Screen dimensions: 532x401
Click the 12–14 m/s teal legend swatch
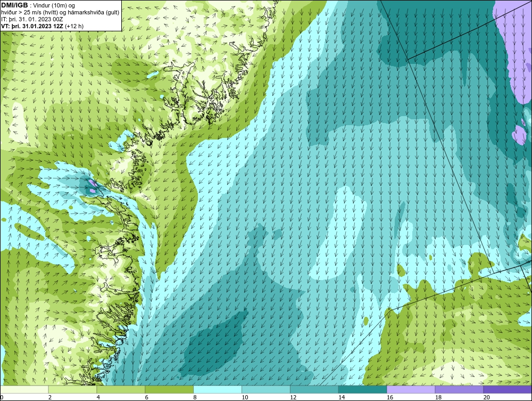pyautogui.click(x=314, y=389)
